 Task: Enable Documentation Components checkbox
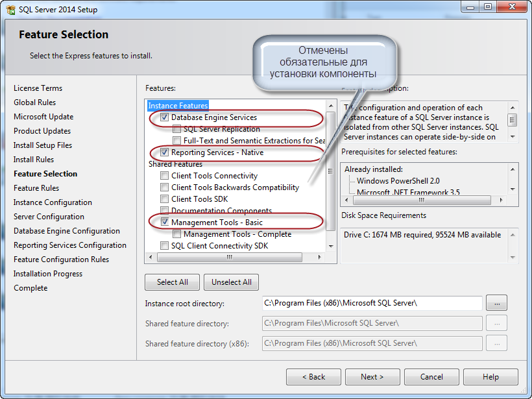(165, 210)
